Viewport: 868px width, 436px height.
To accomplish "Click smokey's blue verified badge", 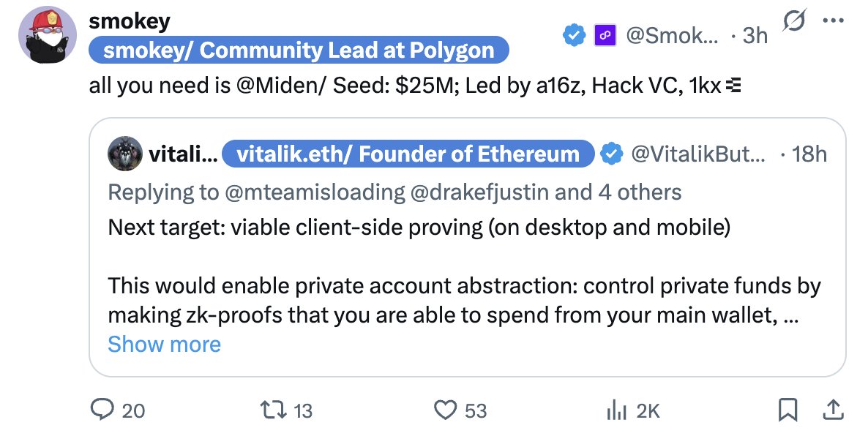I will click(574, 34).
